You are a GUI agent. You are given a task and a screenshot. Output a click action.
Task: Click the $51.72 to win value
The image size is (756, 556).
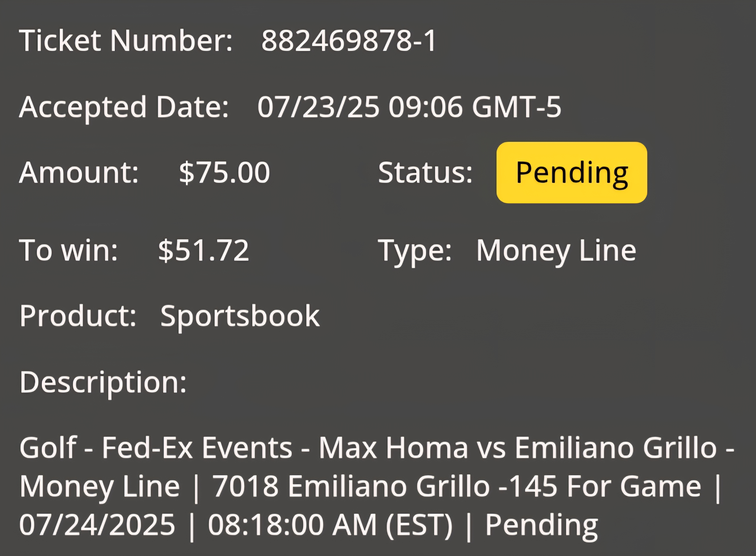(x=204, y=250)
